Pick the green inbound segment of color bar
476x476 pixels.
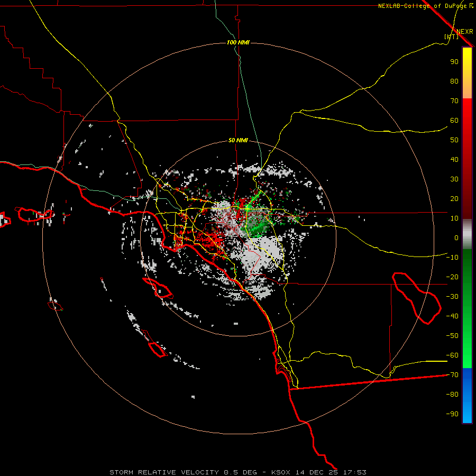pos(467,308)
